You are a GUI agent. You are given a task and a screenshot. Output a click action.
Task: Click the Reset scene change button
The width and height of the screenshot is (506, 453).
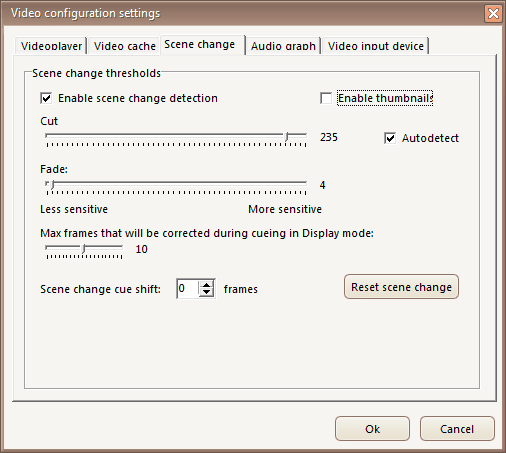coord(401,287)
